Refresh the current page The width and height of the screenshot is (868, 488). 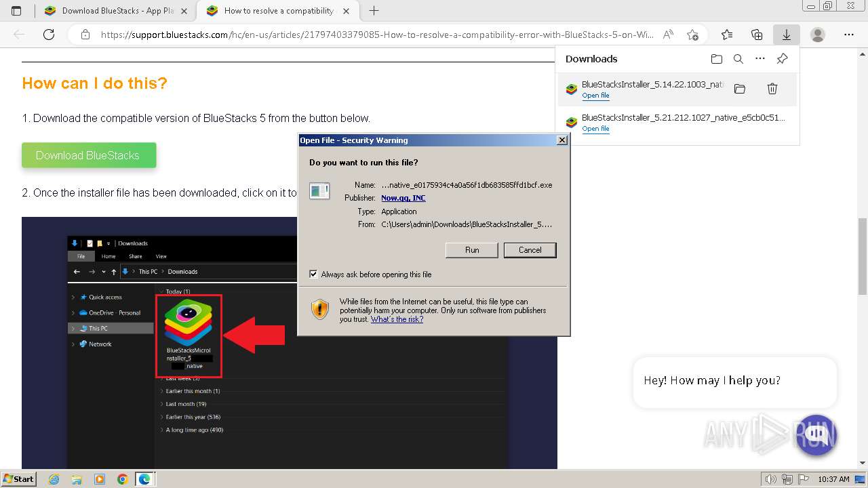tap(49, 35)
